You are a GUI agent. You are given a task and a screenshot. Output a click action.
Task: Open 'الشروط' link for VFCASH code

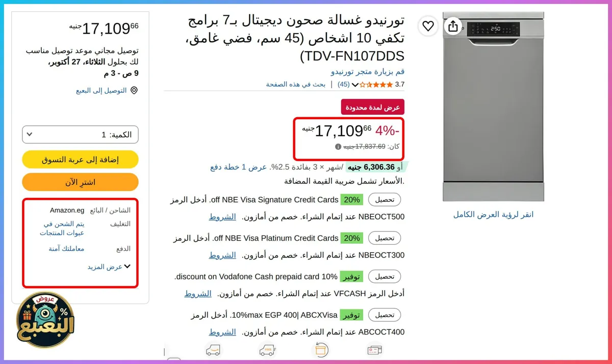(198, 294)
